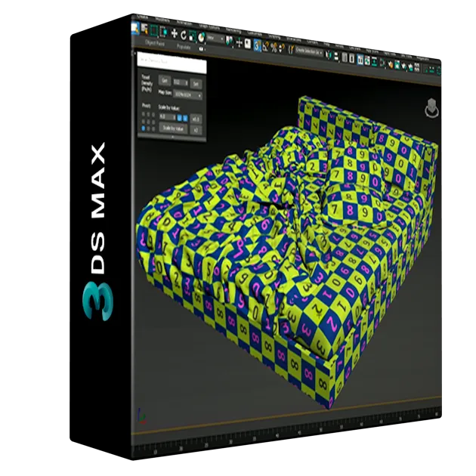Click the x0.5 scale button
476x476 pixels.
coord(196,119)
